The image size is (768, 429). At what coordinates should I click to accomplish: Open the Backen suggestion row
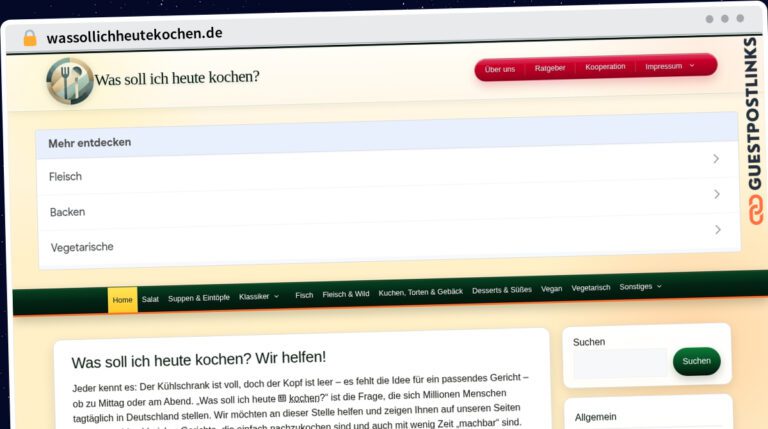pos(388,204)
